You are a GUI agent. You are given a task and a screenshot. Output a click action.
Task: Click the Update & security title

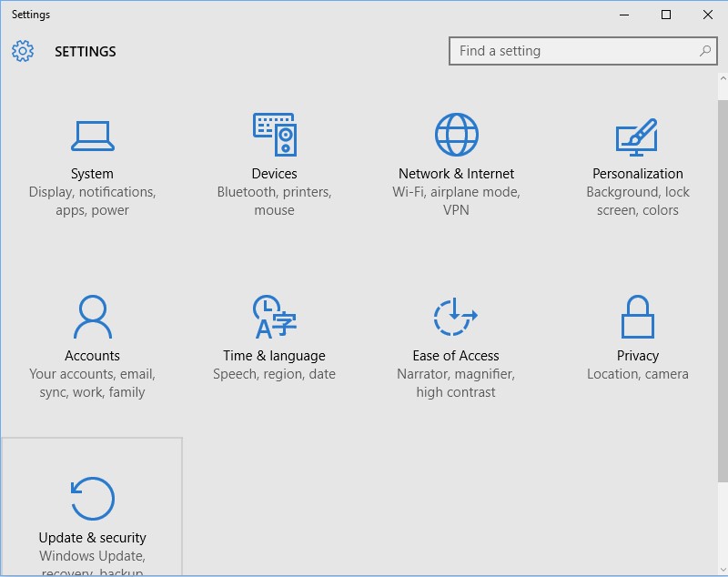click(x=93, y=538)
